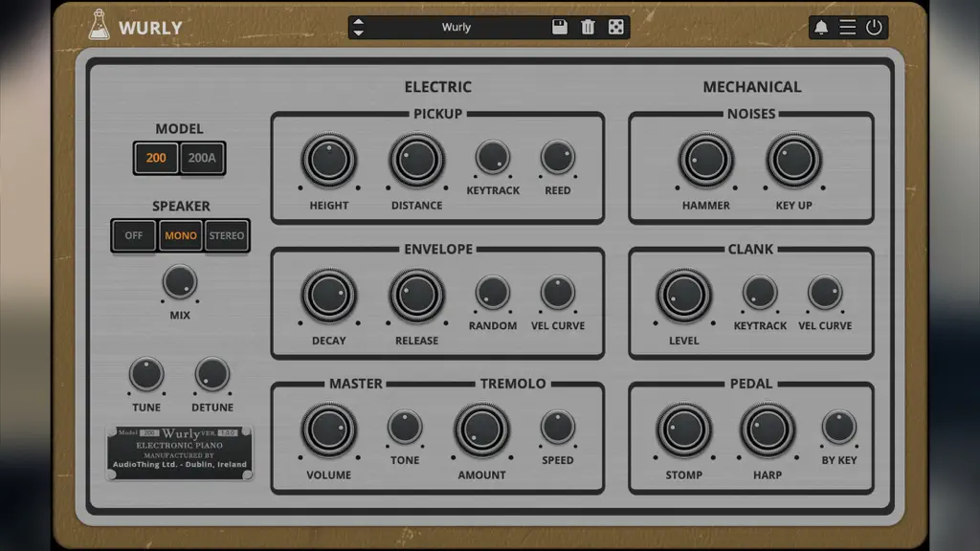Click the WURLY title text
Screen dimensions: 980x551
(x=150, y=28)
